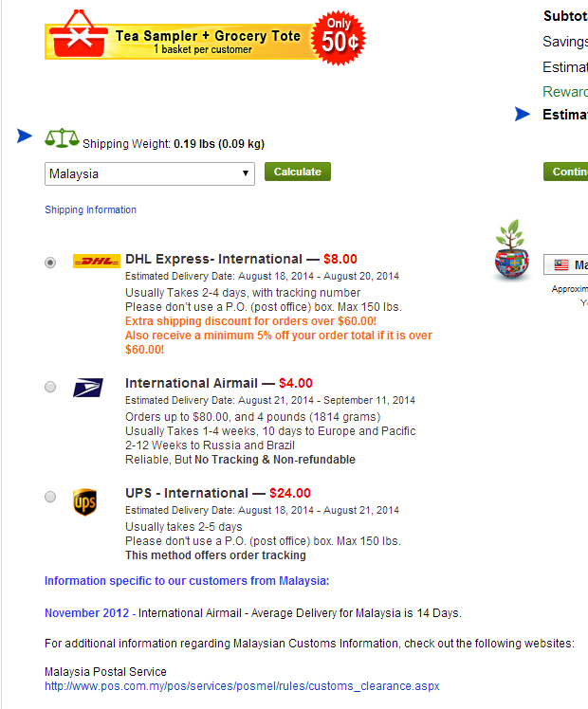Click the Malaysia flag icon
588x709 pixels.
pyautogui.click(x=561, y=265)
